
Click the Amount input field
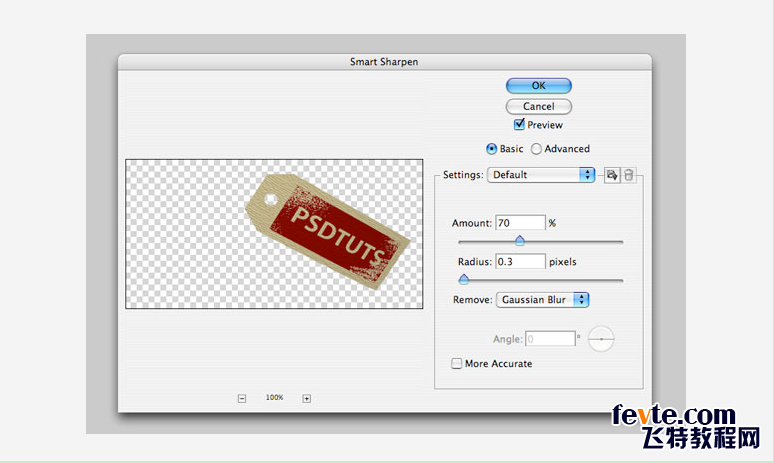pyautogui.click(x=520, y=223)
